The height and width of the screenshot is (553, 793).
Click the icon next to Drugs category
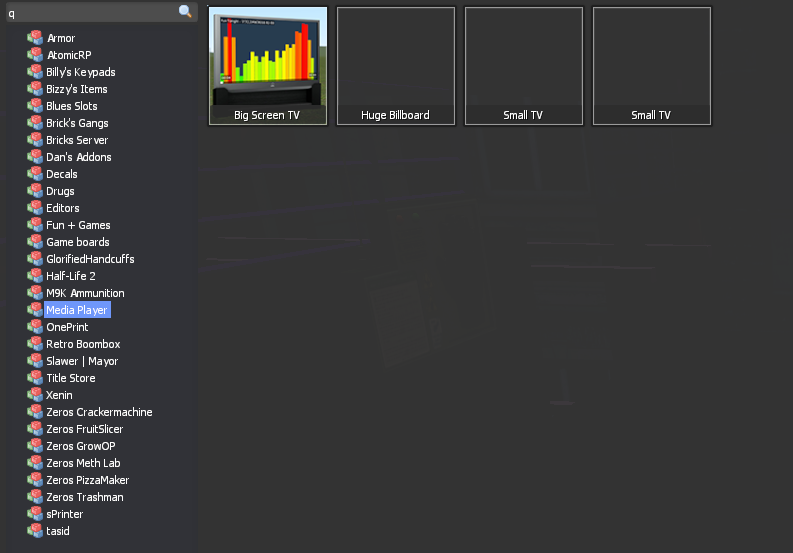pos(35,191)
